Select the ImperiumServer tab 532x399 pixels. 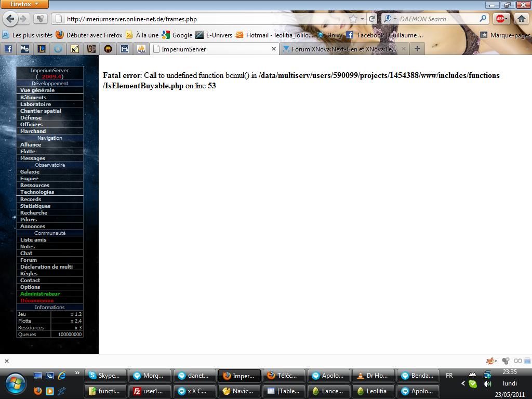pos(214,49)
